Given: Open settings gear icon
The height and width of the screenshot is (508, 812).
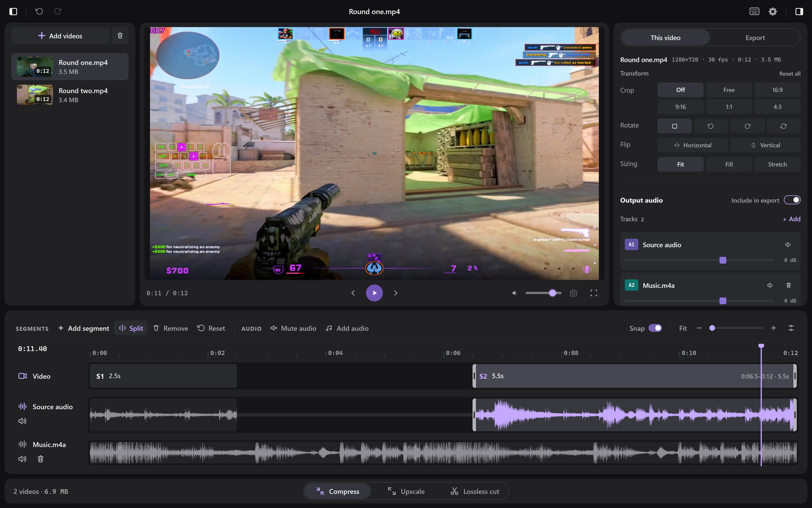Looking at the screenshot, I should point(773,11).
